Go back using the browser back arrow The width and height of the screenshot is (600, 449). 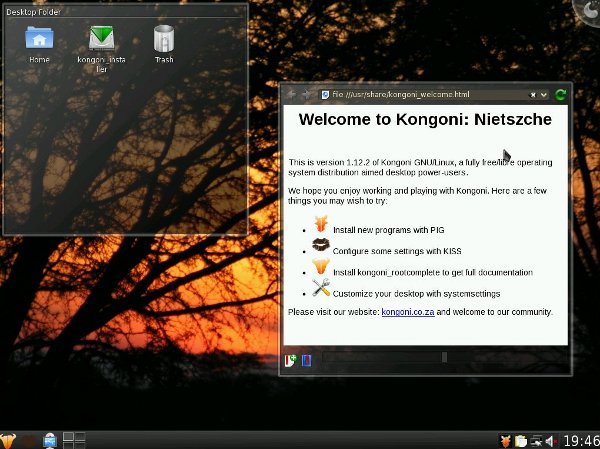point(291,94)
